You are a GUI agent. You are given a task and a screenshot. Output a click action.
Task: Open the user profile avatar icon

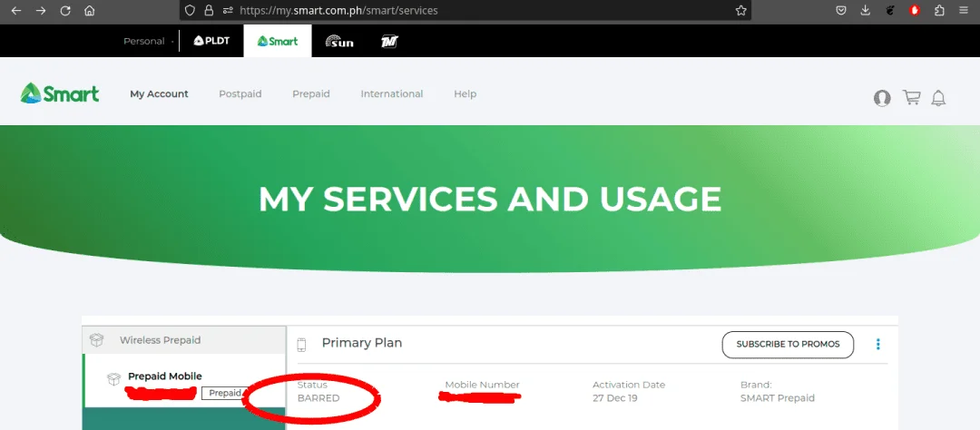pyautogui.click(x=882, y=98)
